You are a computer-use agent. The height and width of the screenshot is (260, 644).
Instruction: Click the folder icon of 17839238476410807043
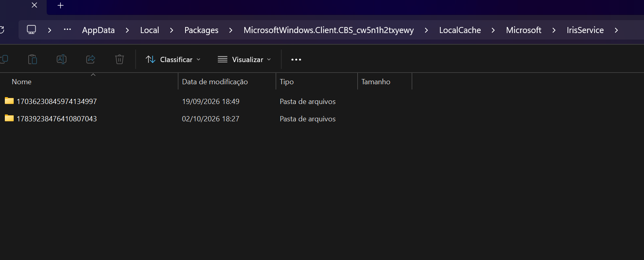point(9,118)
